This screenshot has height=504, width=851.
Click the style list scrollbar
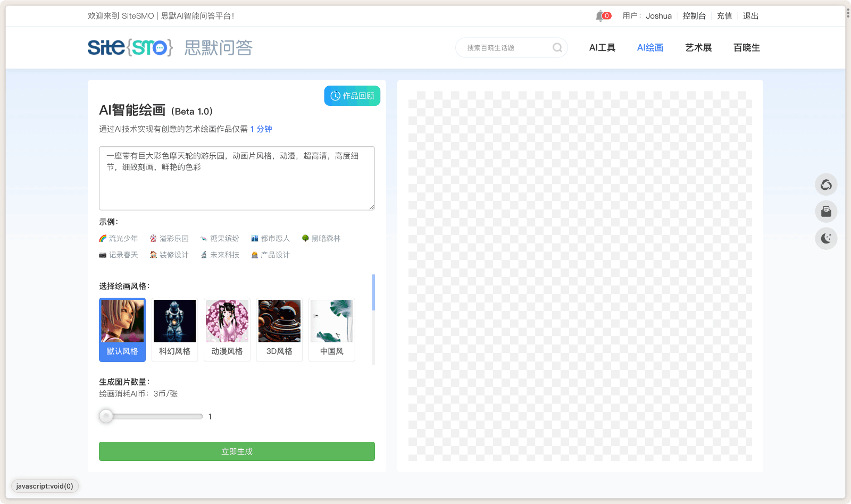pyautogui.click(x=373, y=292)
